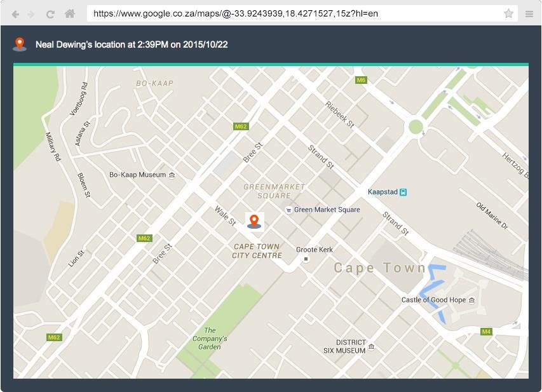Click the 'Castle of Good Hope' label
Image resolution: width=542 pixels, height=392 pixels.
coord(433,300)
